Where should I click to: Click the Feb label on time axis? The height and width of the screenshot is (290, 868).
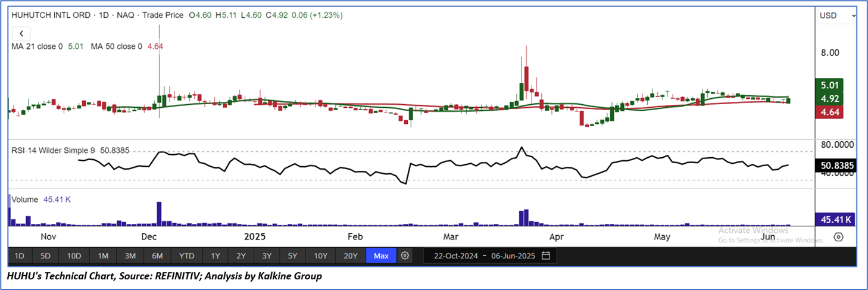(355, 237)
